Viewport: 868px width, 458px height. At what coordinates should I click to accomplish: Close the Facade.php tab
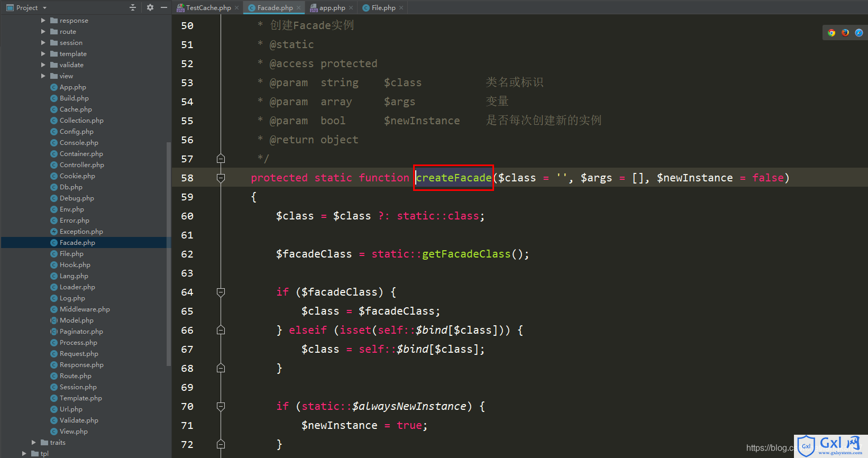[x=298, y=7]
